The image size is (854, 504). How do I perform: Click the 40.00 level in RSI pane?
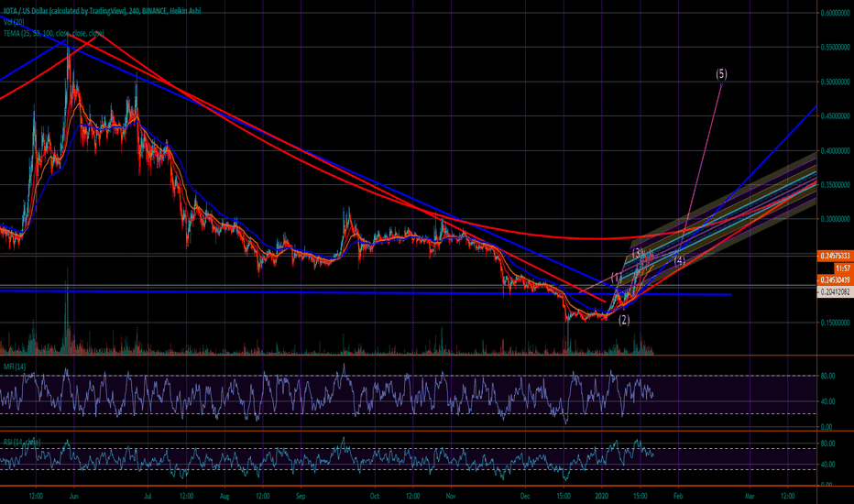[827, 465]
